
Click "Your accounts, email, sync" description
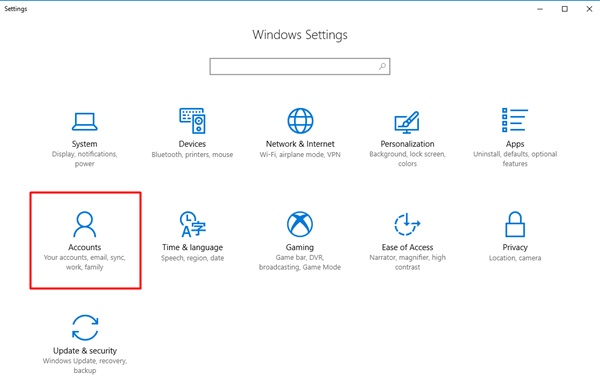(85, 262)
